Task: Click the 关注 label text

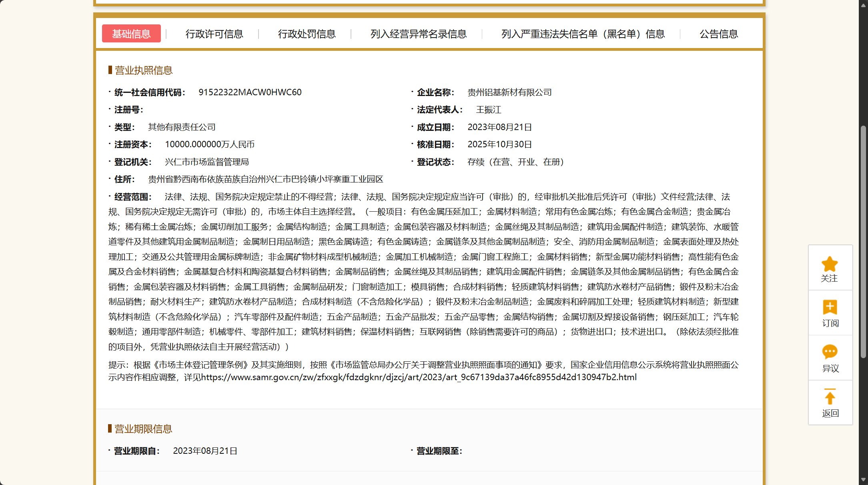Action: click(829, 279)
